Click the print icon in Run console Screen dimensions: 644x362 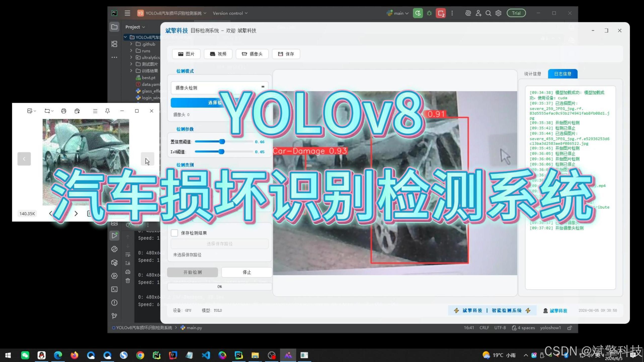[128, 272]
